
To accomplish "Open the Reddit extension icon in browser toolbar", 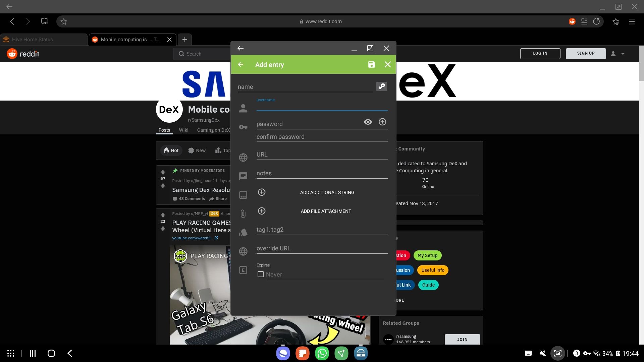I will tap(572, 21).
